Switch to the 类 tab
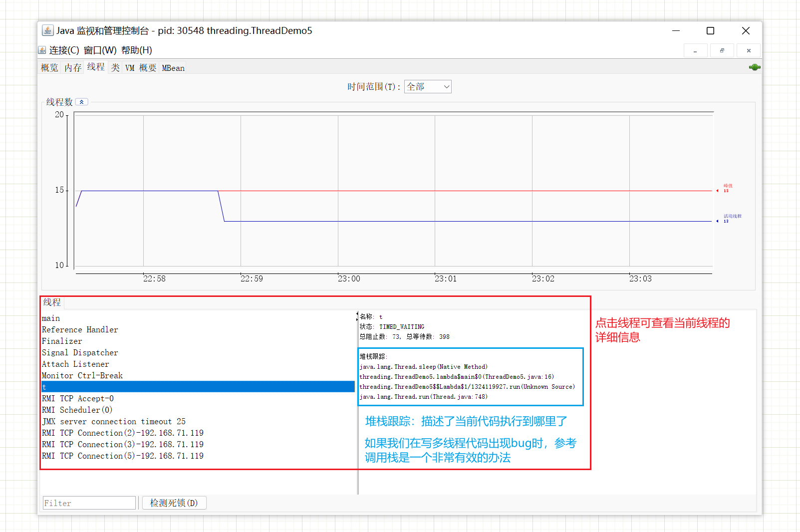This screenshot has height=532, width=800. pyautogui.click(x=115, y=68)
